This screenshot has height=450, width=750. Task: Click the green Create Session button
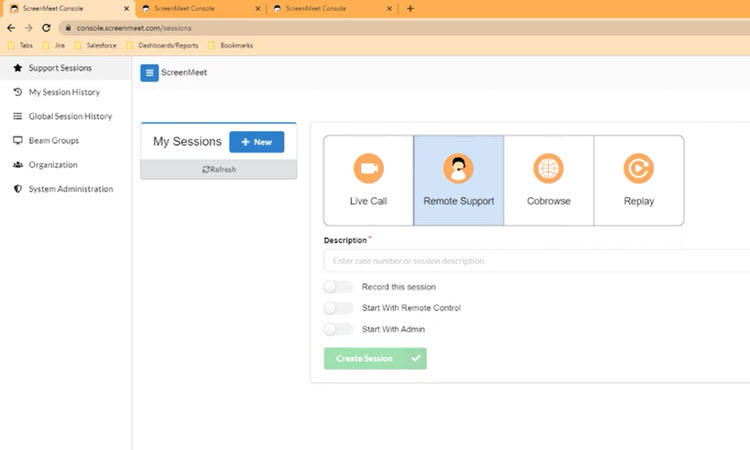[375, 358]
